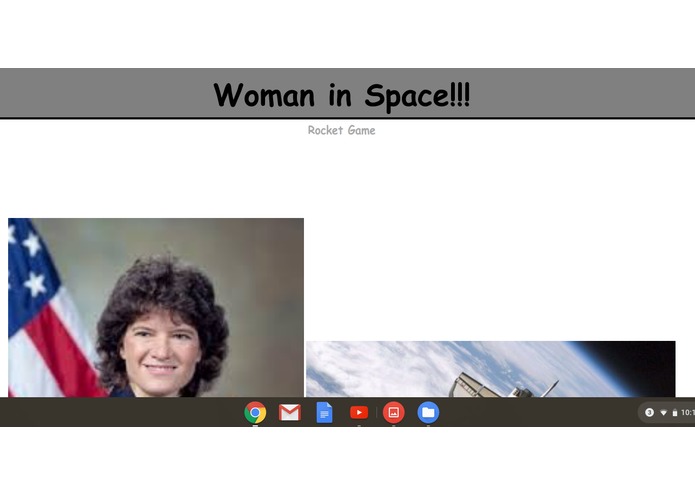
Task: Open Google Chrome from the shelf
Action: click(x=255, y=412)
